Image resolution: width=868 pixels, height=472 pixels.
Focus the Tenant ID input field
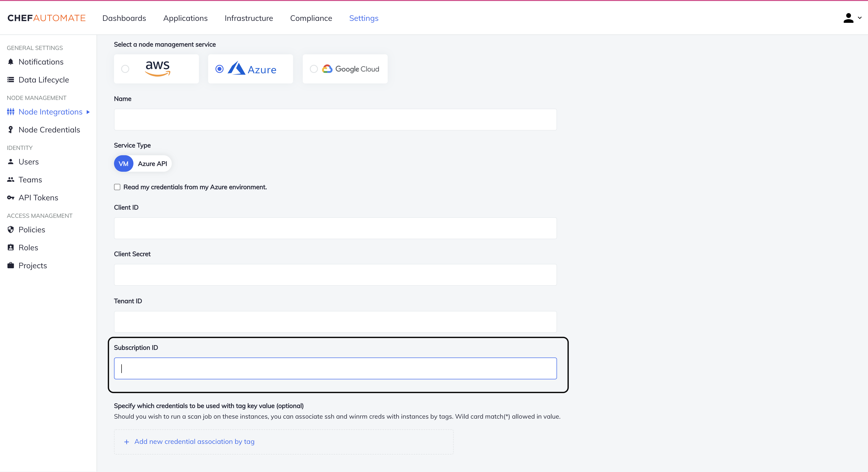pyautogui.click(x=335, y=322)
